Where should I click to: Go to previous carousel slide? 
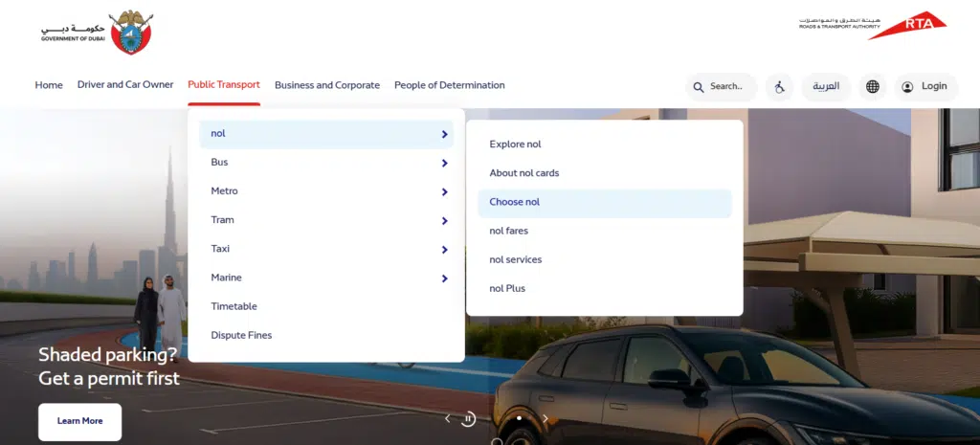pyautogui.click(x=446, y=418)
